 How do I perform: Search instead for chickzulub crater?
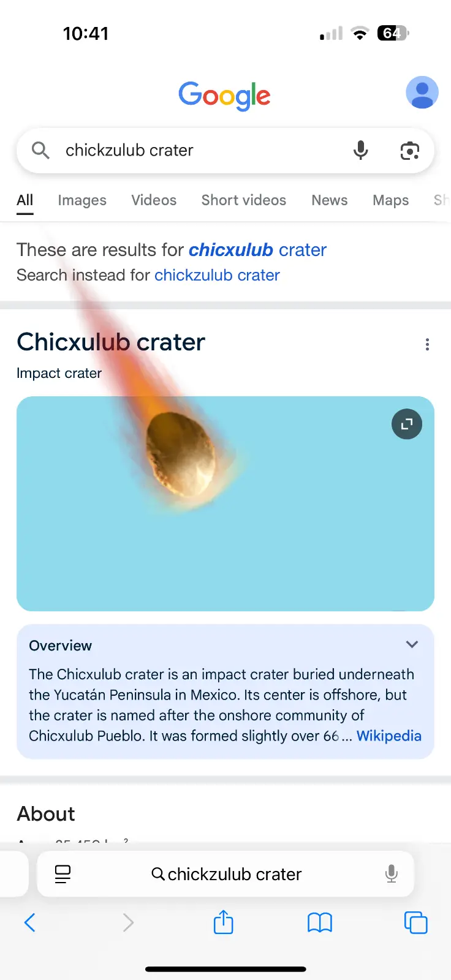click(217, 276)
